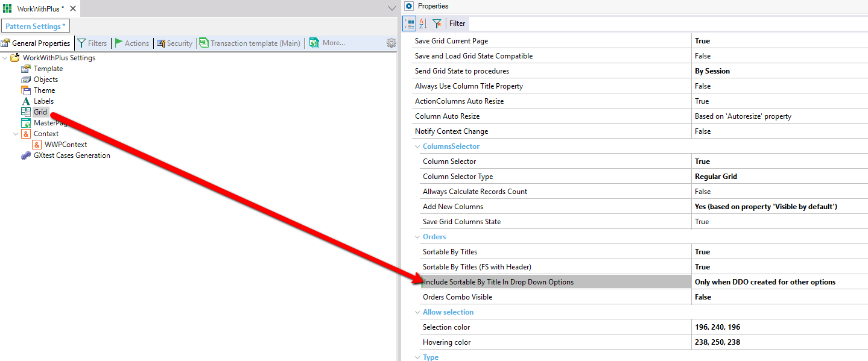Click the Labels letter A icon
Viewport: 868px width, 361px height.
click(26, 101)
